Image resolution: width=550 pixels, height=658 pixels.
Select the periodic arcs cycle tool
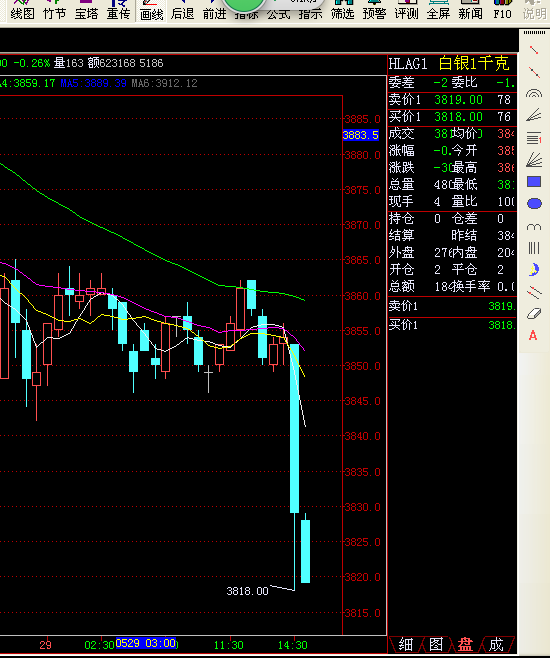[x=534, y=227]
